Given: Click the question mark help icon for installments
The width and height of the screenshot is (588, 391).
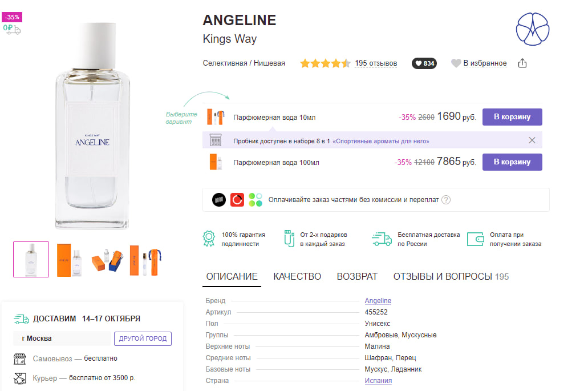Looking at the screenshot, I should (446, 200).
